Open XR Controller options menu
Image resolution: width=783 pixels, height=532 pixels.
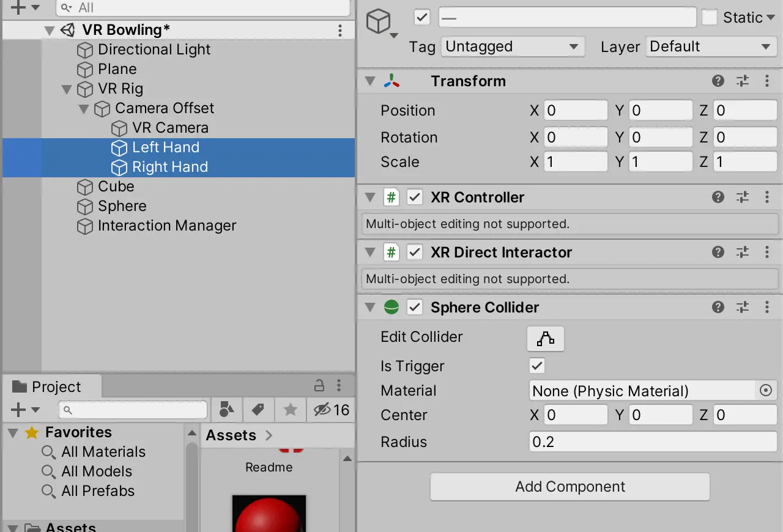767,198
